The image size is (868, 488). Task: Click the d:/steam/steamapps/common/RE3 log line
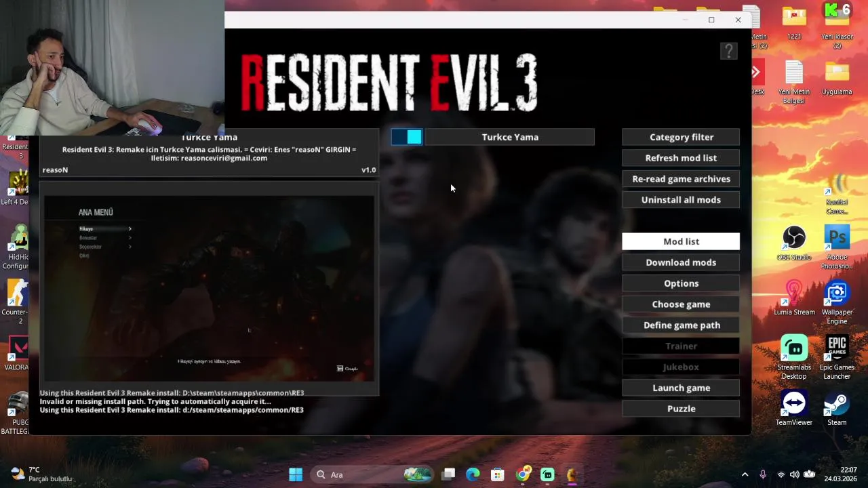[172, 410]
